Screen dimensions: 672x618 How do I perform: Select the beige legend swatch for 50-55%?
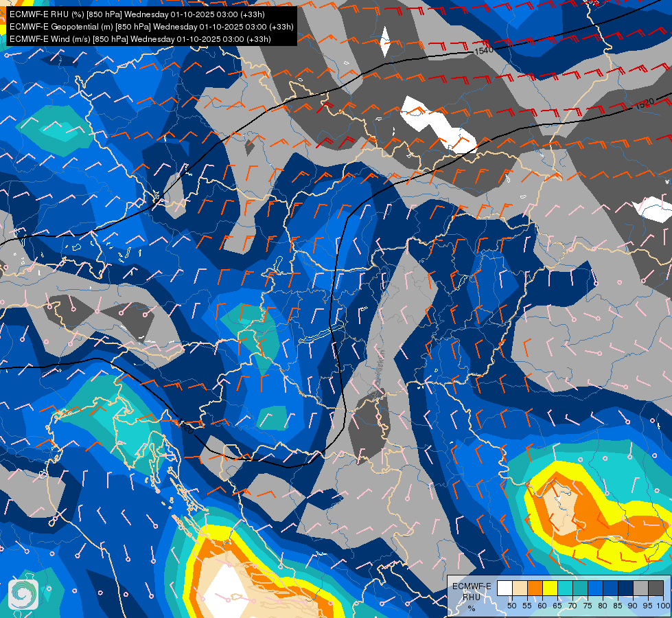[520, 588]
